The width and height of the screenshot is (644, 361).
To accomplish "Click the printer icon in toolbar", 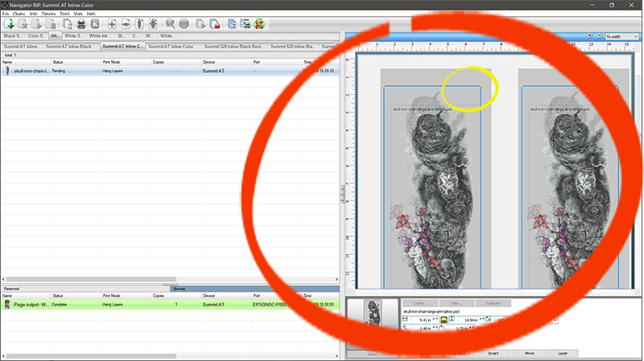I will pyautogui.click(x=81, y=24).
